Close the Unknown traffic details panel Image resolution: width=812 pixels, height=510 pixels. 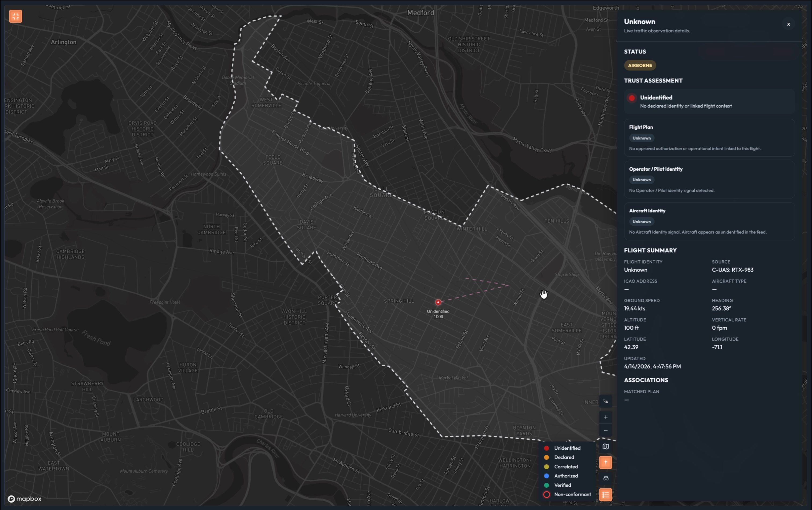pyautogui.click(x=788, y=24)
